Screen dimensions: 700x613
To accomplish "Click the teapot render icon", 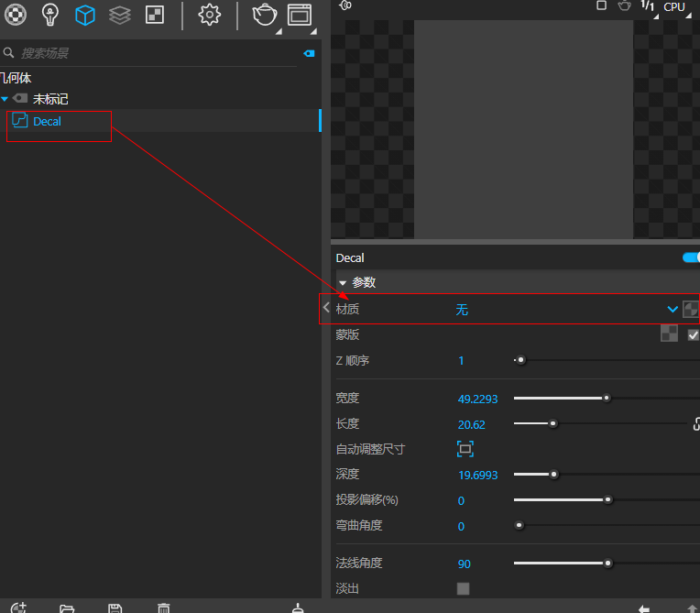I will [264, 15].
